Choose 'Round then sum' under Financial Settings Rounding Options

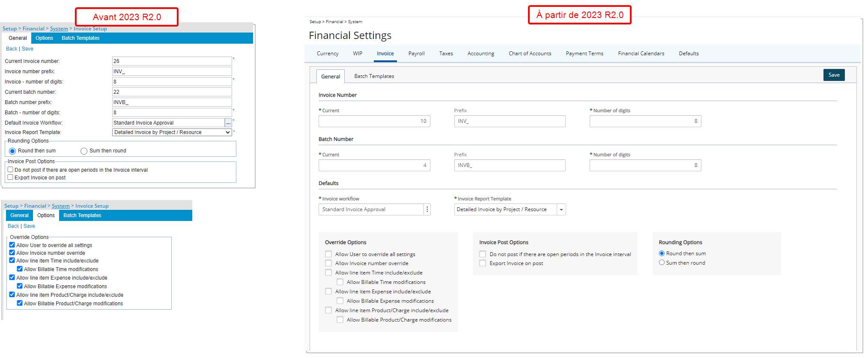coord(662,254)
